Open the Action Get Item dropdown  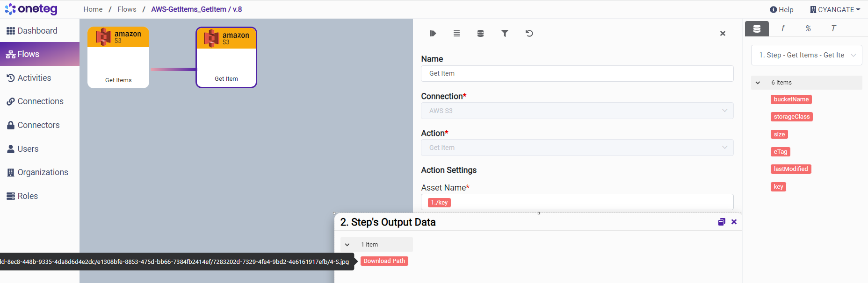click(x=577, y=148)
